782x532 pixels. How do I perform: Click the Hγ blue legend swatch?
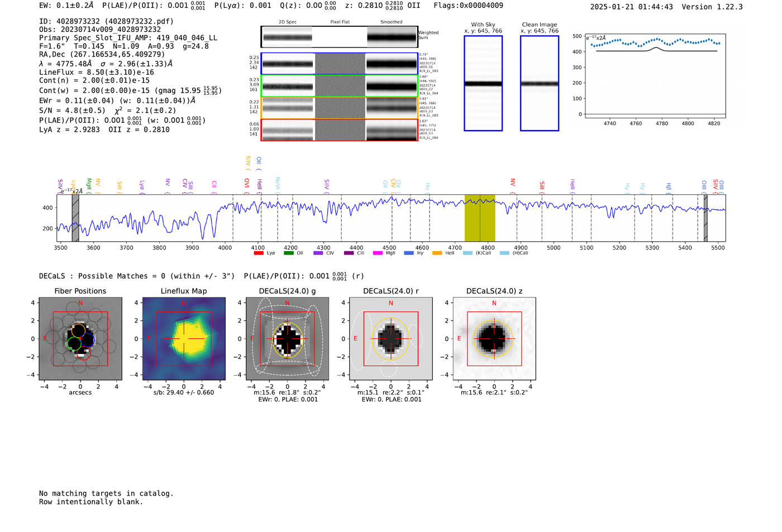(409, 253)
